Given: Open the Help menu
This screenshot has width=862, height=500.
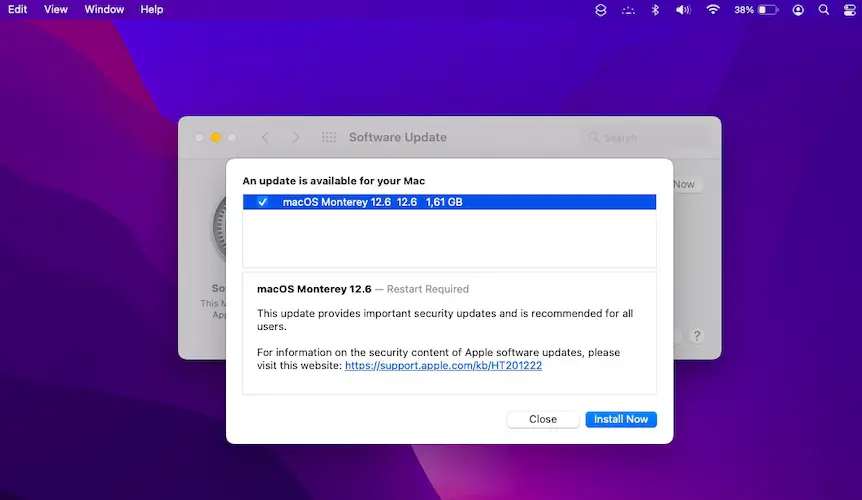Looking at the screenshot, I should [x=152, y=9].
